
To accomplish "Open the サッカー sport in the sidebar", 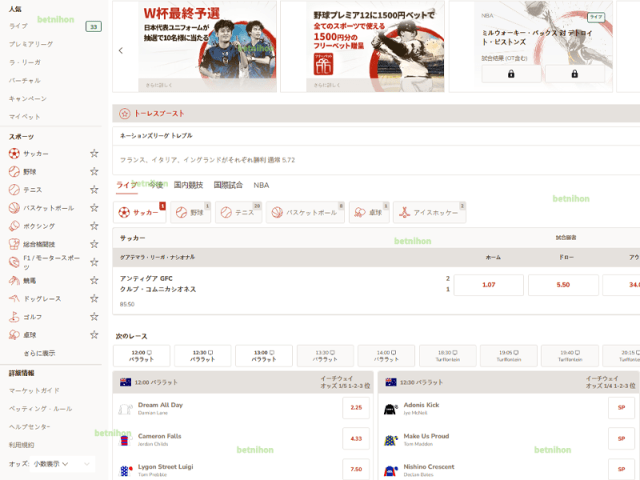I will point(36,154).
